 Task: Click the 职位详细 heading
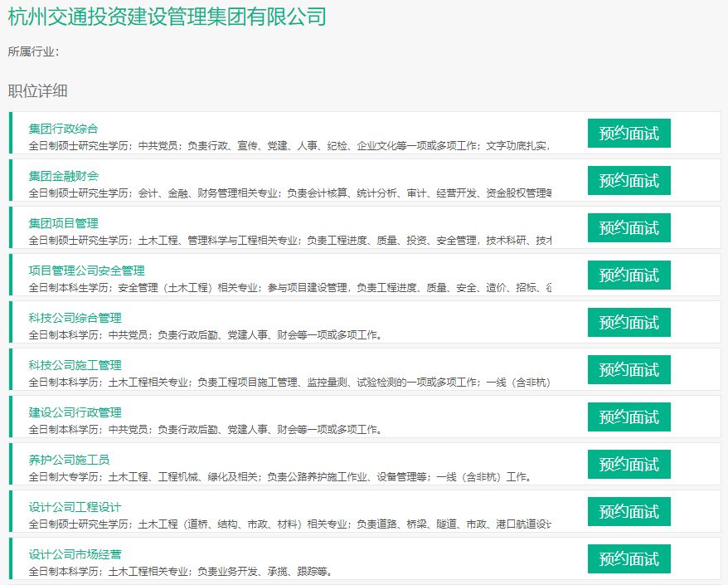coord(37,90)
